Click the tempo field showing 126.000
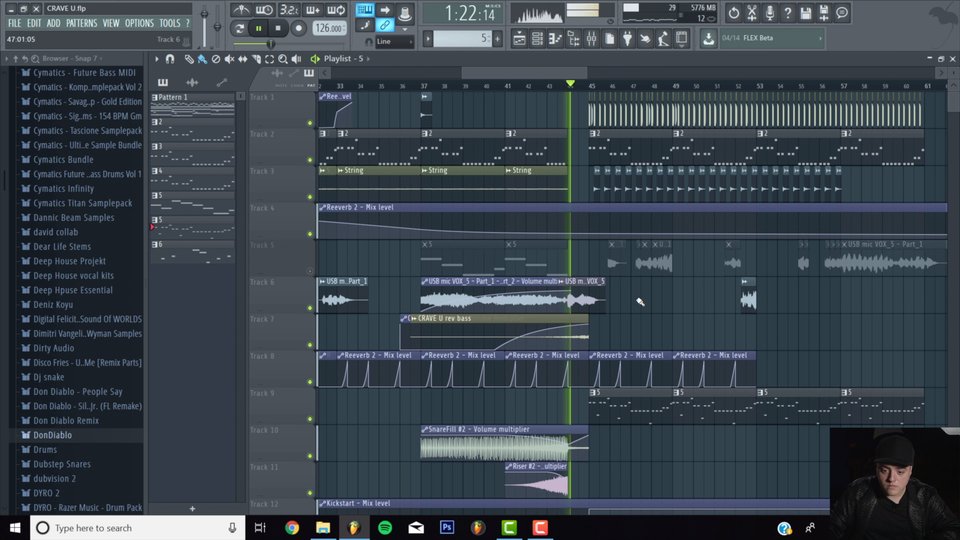Image resolution: width=960 pixels, height=540 pixels. point(329,28)
